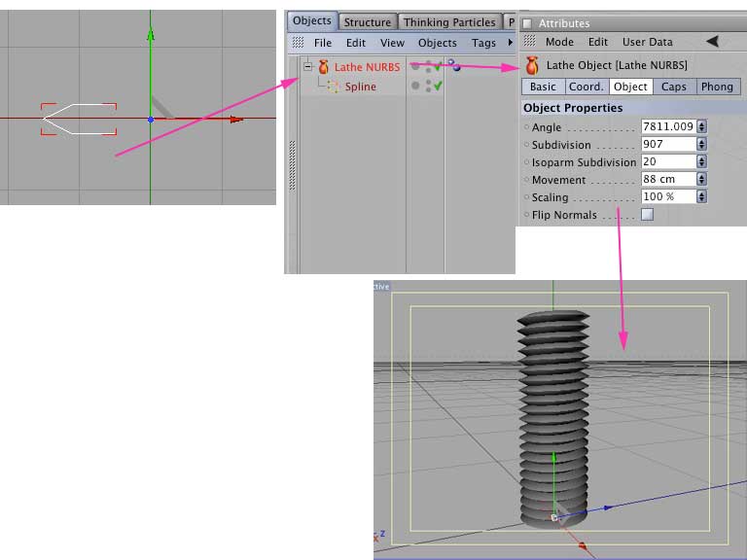Screen dimensions: 747x560
Task: Toggle Spline green enable checkmark
Action: pos(438,86)
